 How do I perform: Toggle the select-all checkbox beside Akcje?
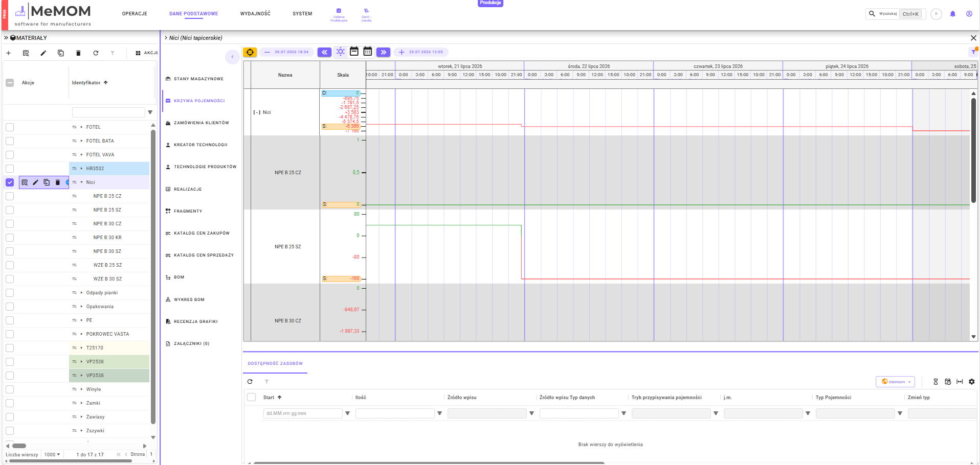click(x=10, y=83)
